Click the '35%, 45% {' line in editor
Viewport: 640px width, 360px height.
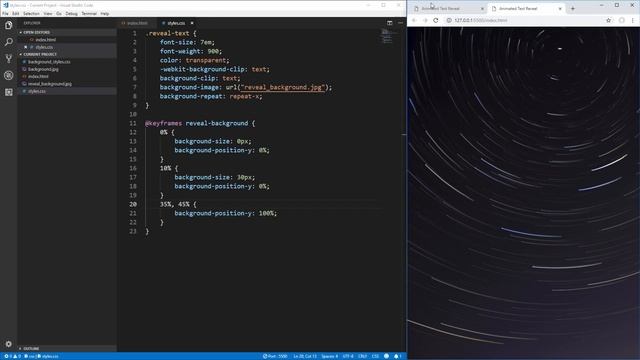click(178, 204)
